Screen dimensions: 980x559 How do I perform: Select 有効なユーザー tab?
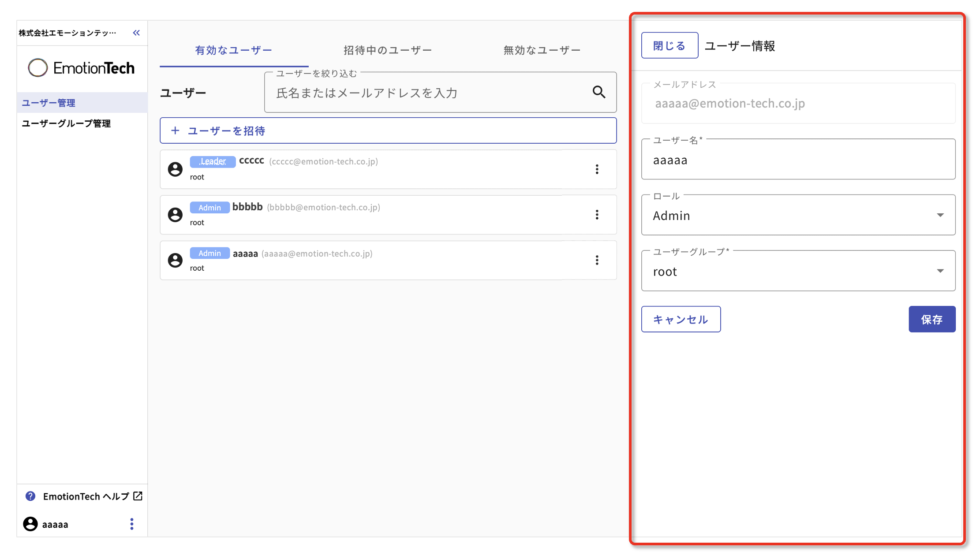234,50
